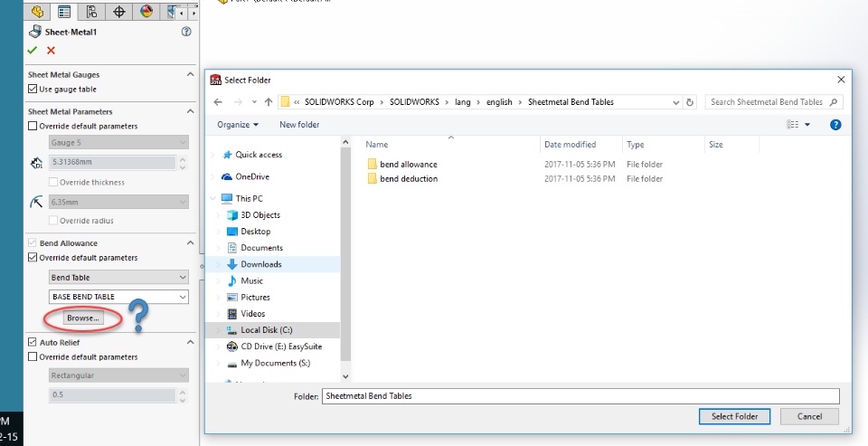868x446 pixels.
Task: Toggle the Auto Relief checkbox
Action: coord(33,342)
